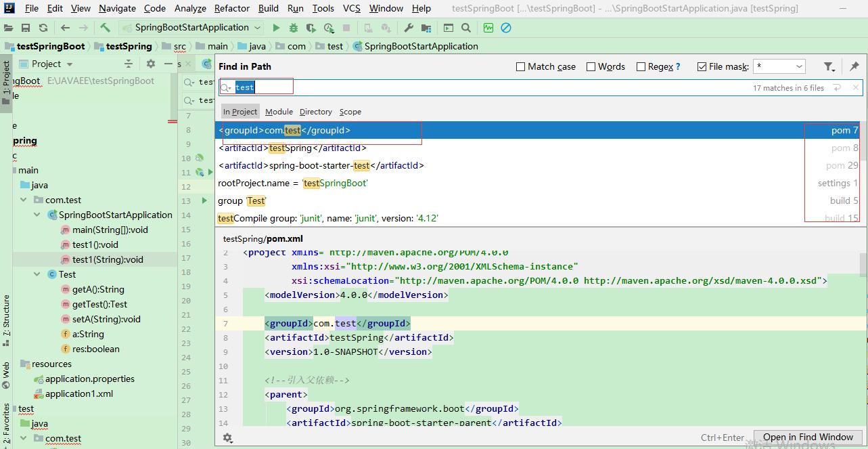Toggle Words checkbox
Viewport: 868px width, 449px height.
pos(591,66)
